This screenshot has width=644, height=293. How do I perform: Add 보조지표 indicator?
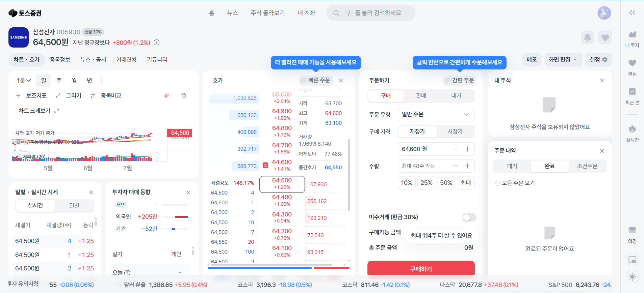coord(31,96)
